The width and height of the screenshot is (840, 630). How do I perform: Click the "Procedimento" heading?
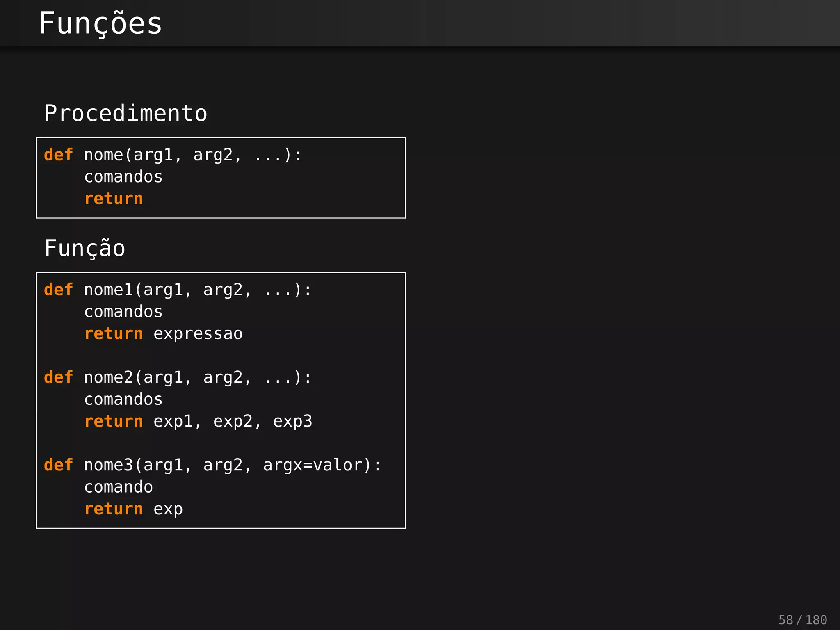[126, 113]
